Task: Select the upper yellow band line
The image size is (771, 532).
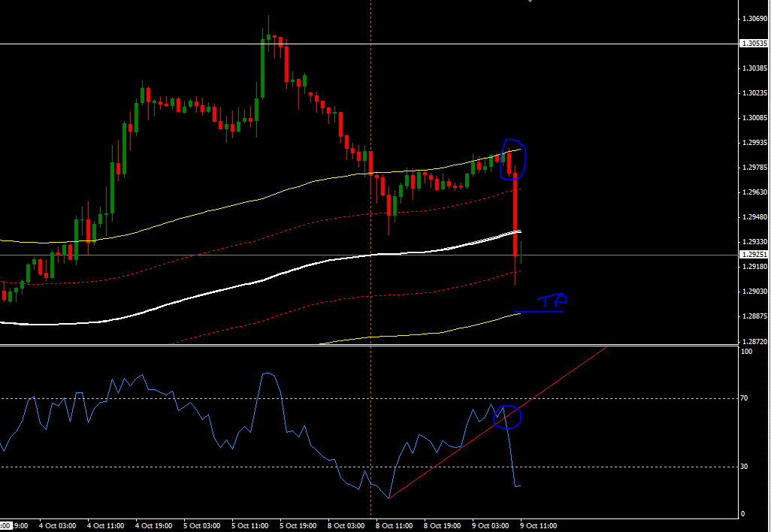Action: click(295, 187)
